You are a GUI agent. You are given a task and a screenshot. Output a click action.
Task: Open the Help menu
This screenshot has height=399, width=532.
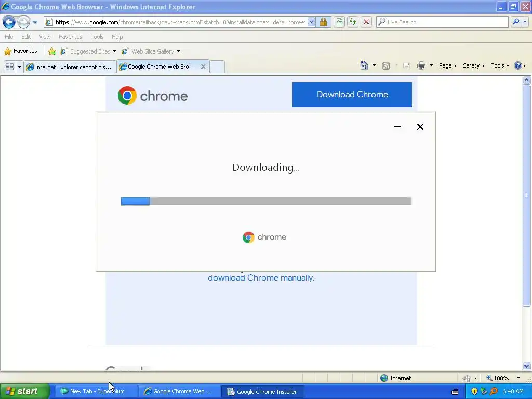[117, 37]
